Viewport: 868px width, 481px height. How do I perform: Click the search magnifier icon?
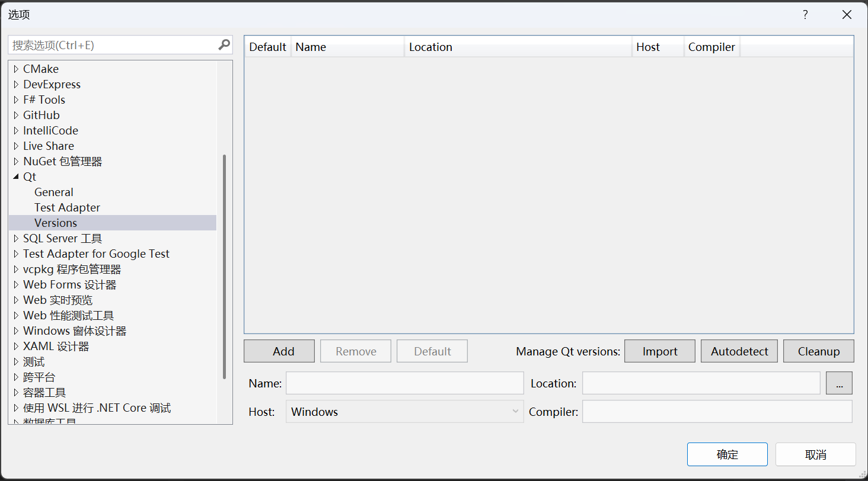click(x=224, y=44)
